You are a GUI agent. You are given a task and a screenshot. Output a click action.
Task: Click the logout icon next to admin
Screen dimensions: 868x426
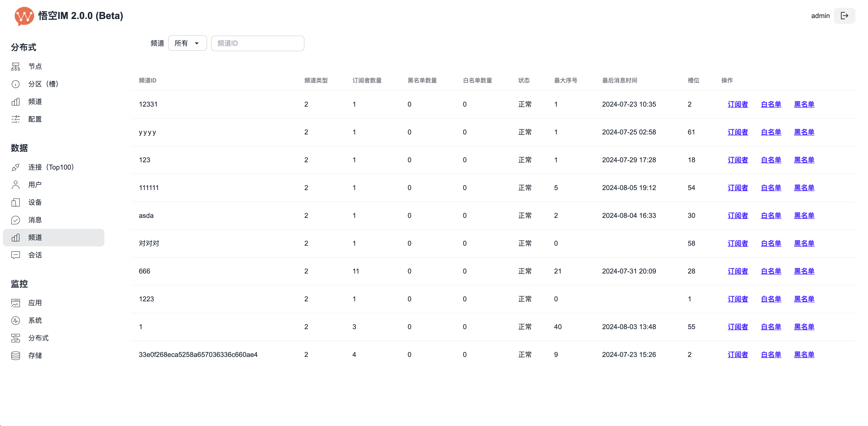(844, 16)
